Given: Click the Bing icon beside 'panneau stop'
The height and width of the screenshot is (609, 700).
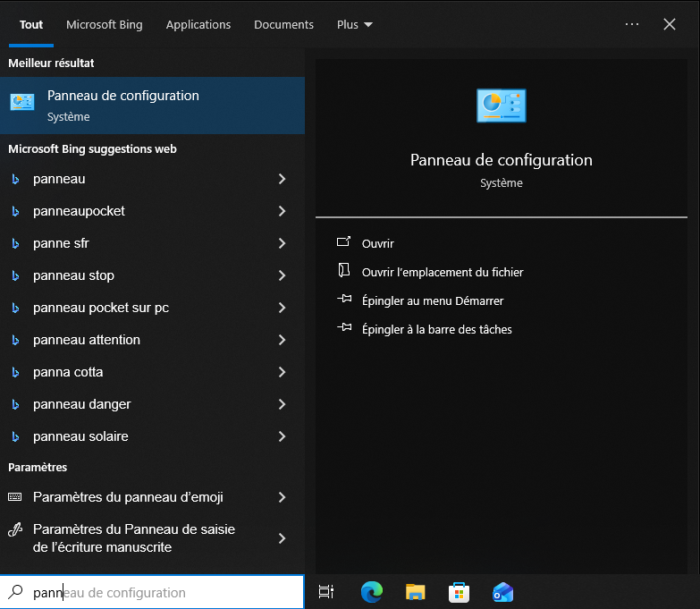Looking at the screenshot, I should [x=15, y=275].
